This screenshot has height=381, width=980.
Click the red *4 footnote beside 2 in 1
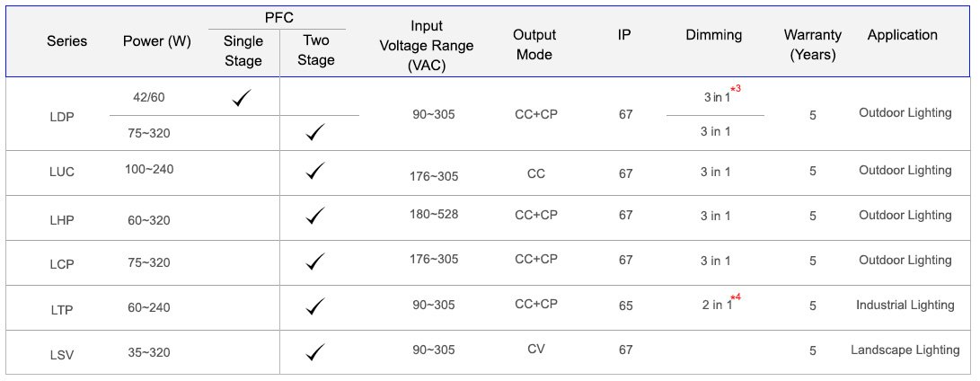[x=736, y=297]
